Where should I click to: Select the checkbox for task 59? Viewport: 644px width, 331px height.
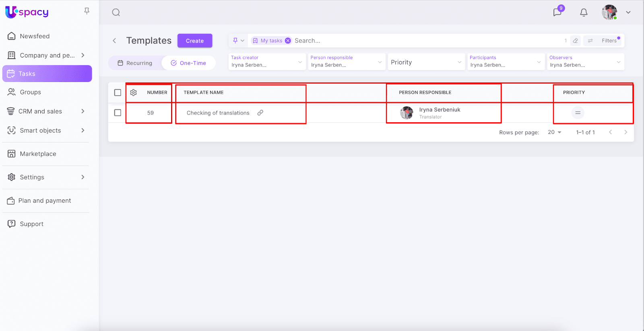click(118, 113)
